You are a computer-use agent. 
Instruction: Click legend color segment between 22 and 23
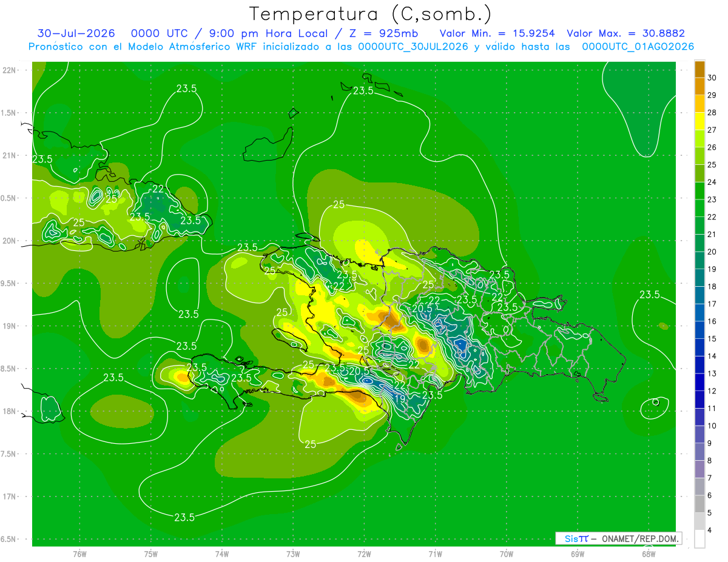coord(699,209)
